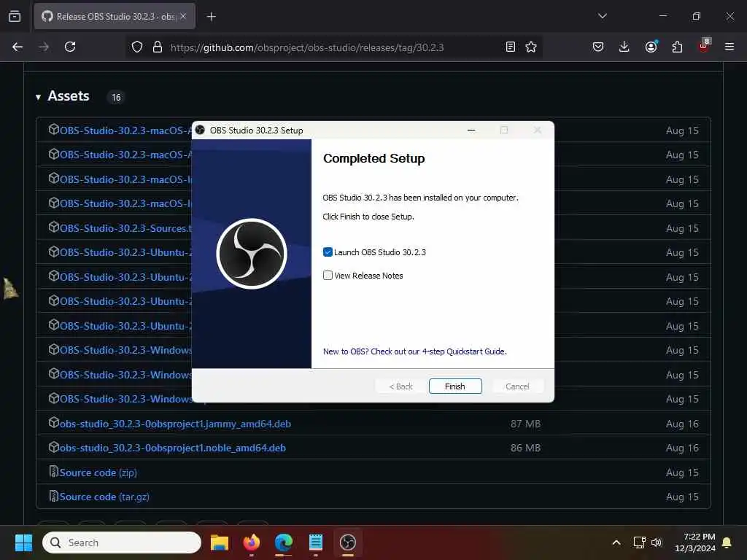Click Aug 16 date on jammy row
The height and width of the screenshot is (560, 747).
pos(682,424)
